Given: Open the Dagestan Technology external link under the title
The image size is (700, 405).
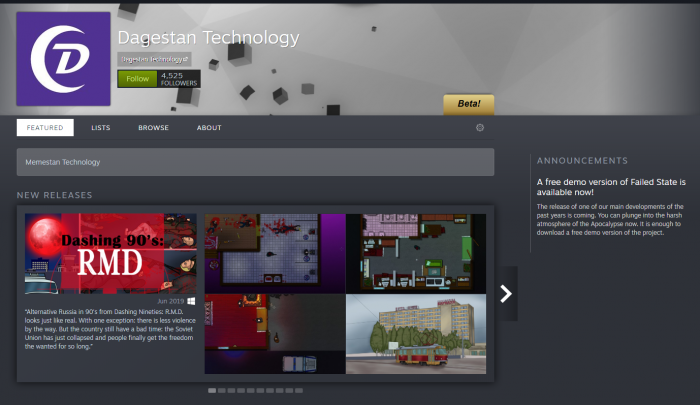Looking at the screenshot, I should (154, 59).
